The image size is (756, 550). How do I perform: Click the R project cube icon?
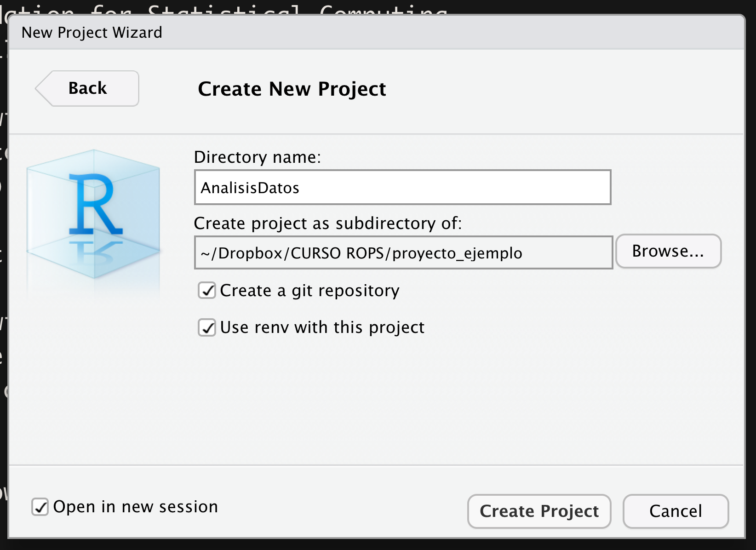pyautogui.click(x=94, y=214)
